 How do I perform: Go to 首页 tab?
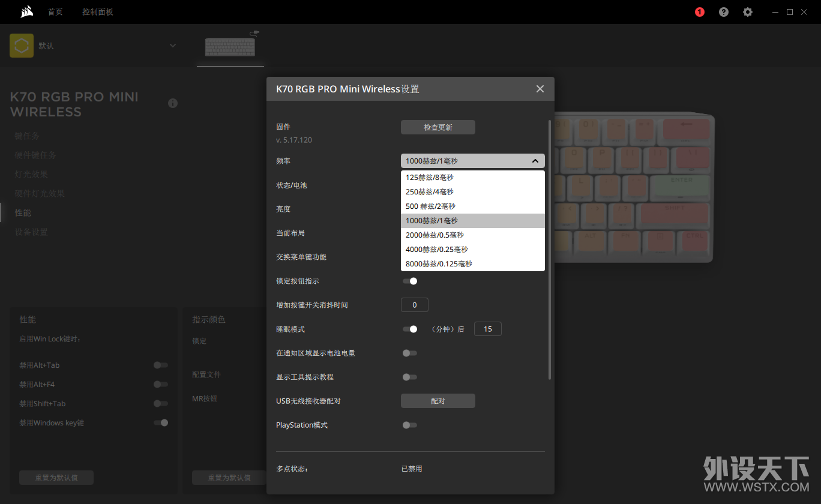(55, 12)
